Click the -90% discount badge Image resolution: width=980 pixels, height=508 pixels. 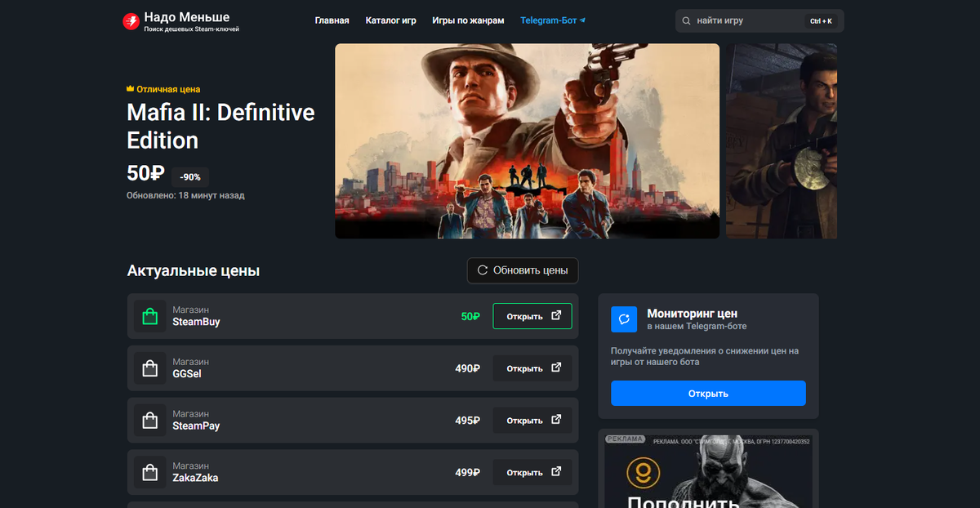point(190,176)
